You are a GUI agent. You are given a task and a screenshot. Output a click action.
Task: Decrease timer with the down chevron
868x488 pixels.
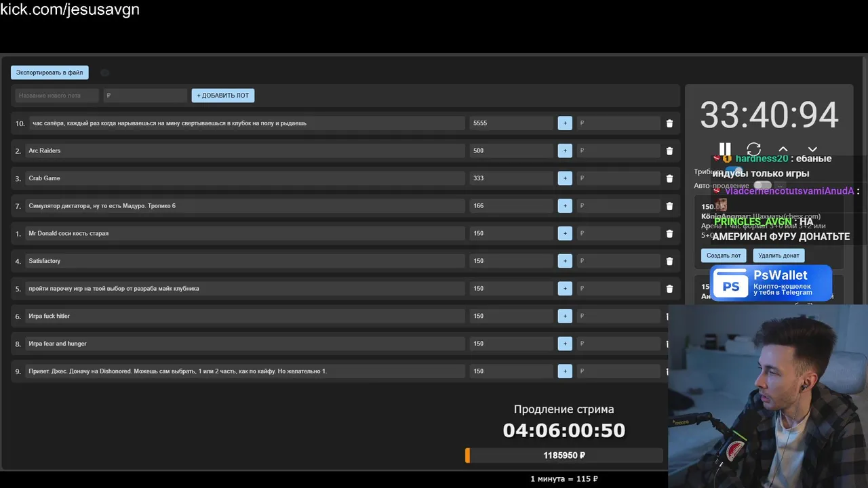point(812,149)
